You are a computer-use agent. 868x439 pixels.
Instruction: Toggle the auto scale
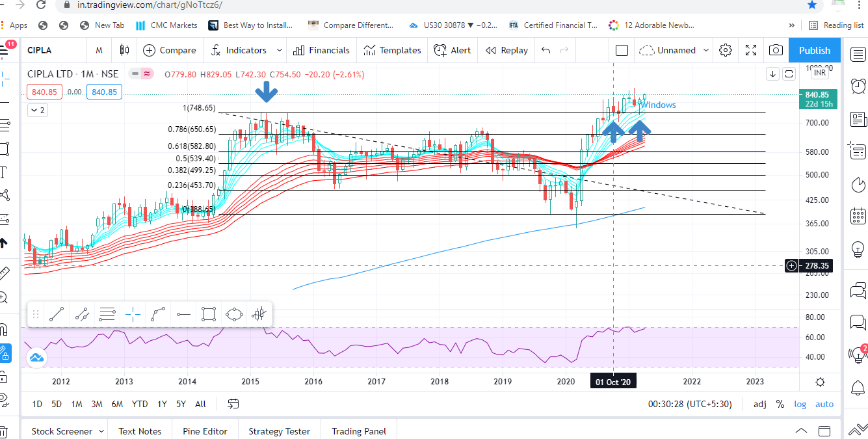pos(824,404)
